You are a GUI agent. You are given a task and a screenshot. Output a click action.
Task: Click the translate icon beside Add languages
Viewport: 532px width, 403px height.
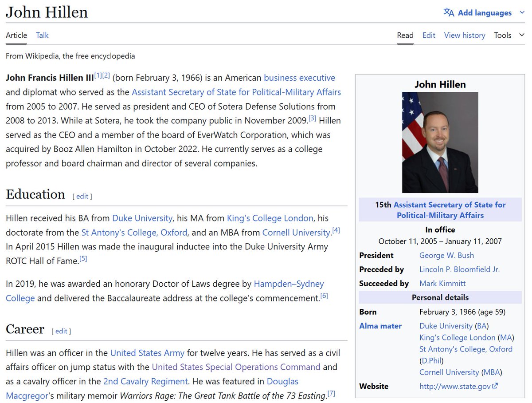[449, 12]
